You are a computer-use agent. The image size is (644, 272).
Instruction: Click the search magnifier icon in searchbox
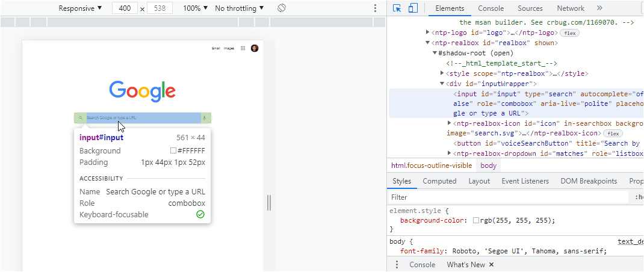pyautogui.click(x=81, y=118)
